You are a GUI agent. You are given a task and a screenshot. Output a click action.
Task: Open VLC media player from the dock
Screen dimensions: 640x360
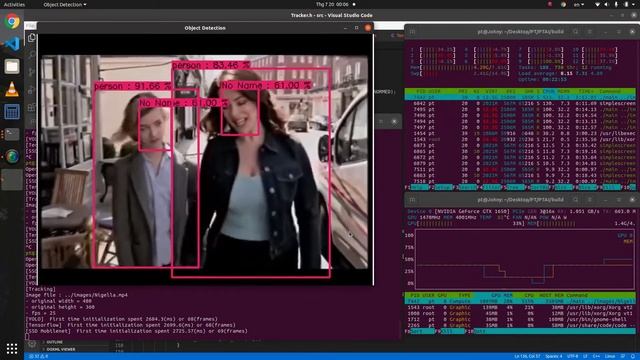(x=12, y=89)
